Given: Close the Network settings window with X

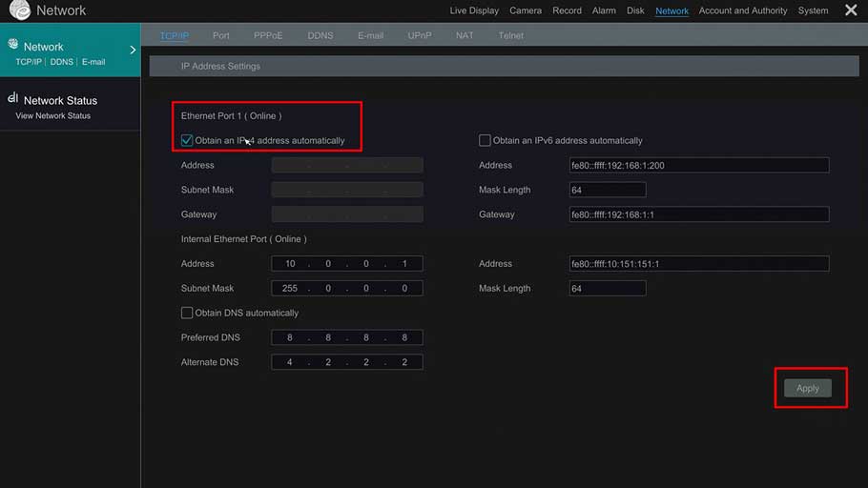Looking at the screenshot, I should [x=851, y=10].
